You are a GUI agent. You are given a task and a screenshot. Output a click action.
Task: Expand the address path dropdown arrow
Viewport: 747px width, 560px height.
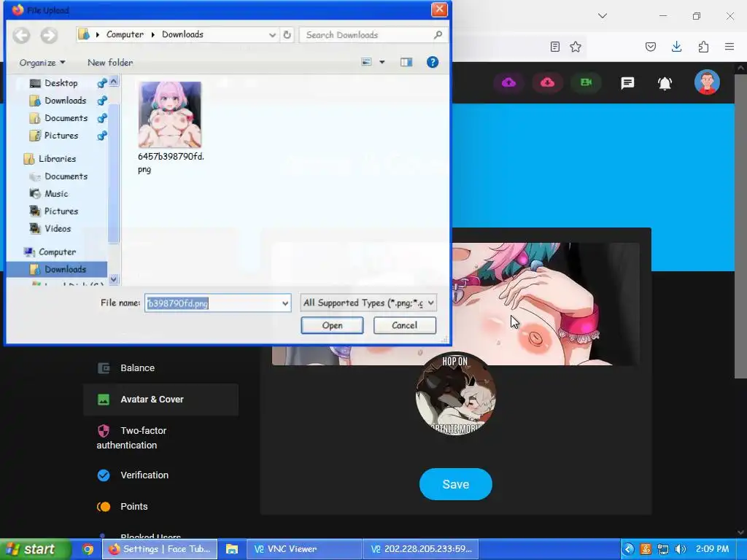(272, 35)
